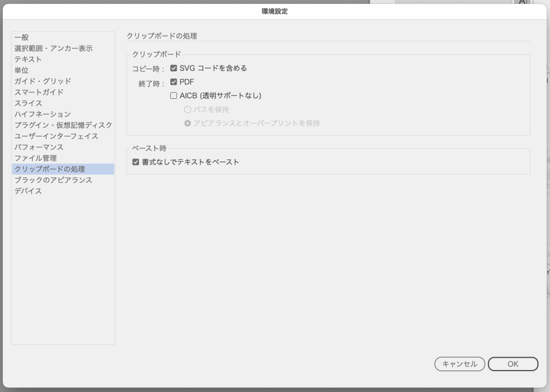Select ハイフネーション in the sidebar list
Screen dimensions: 550x392
42,114
